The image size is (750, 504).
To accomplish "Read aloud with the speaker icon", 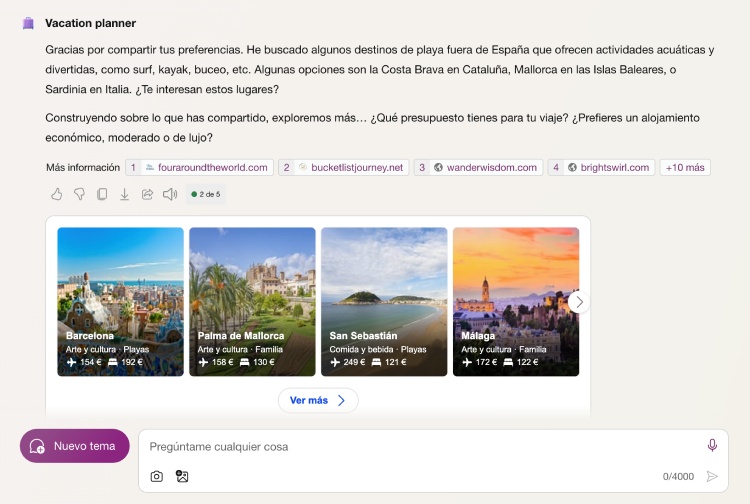I will pos(170,194).
